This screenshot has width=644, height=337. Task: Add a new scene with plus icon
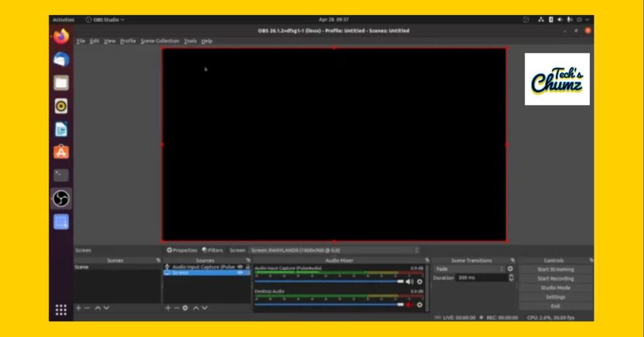pyautogui.click(x=78, y=308)
